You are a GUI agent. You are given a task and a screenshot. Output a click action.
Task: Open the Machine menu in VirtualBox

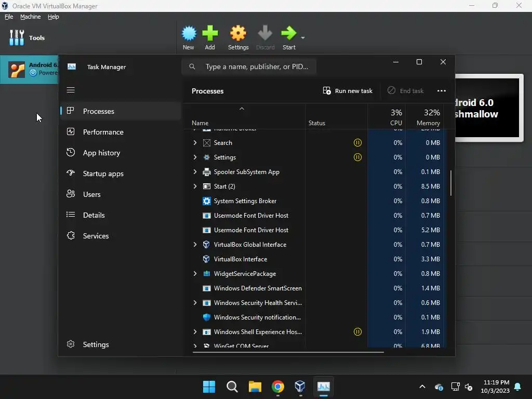click(x=30, y=17)
